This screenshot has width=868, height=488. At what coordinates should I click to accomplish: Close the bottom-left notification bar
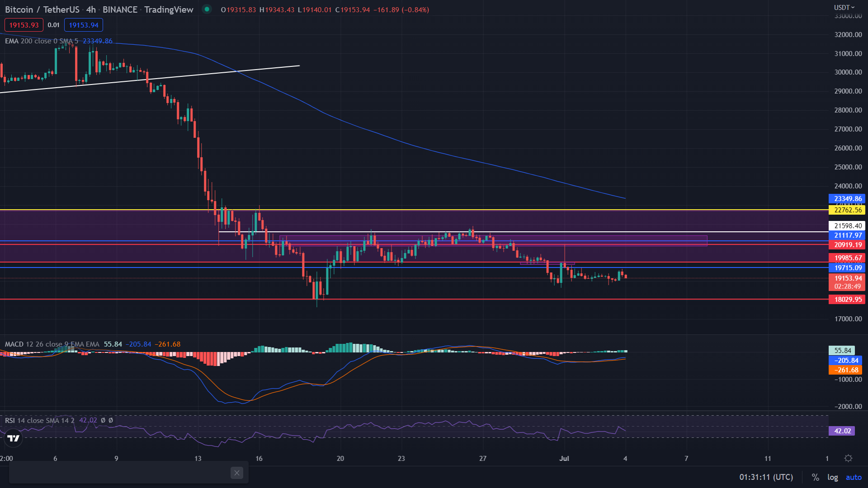[x=236, y=473]
